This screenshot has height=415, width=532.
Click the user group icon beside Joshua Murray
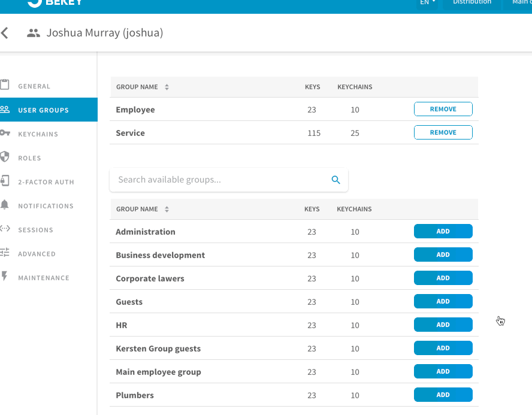[34, 33]
